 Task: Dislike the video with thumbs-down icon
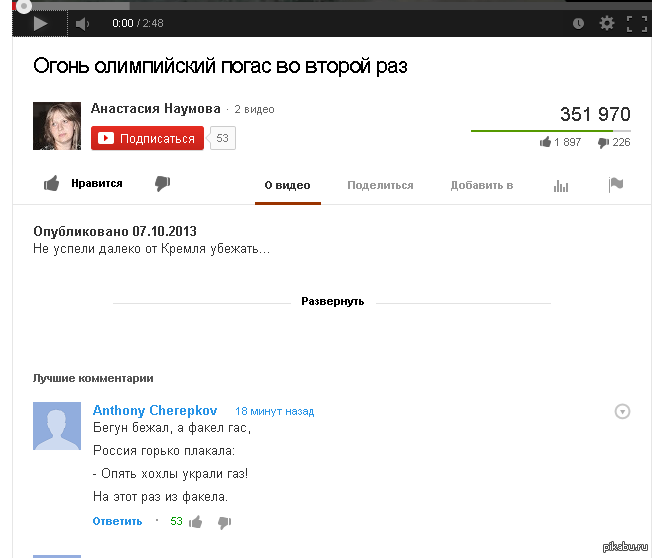[x=162, y=184]
